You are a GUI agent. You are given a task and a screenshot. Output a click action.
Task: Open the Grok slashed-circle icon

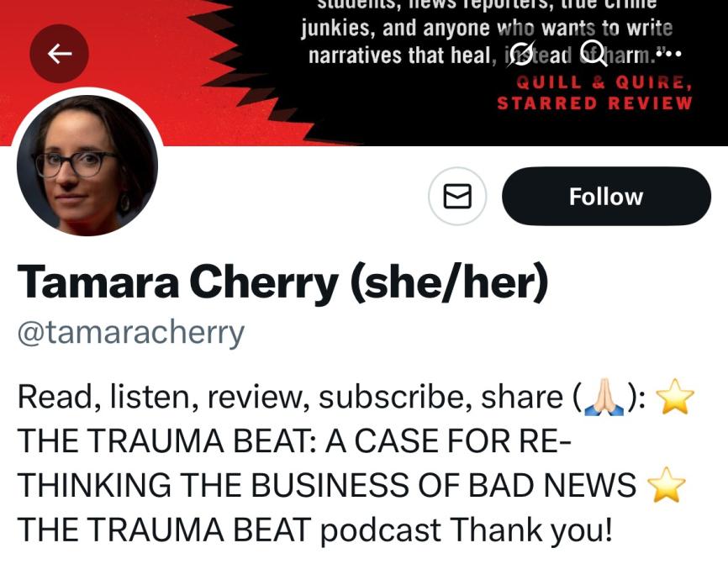[519, 54]
